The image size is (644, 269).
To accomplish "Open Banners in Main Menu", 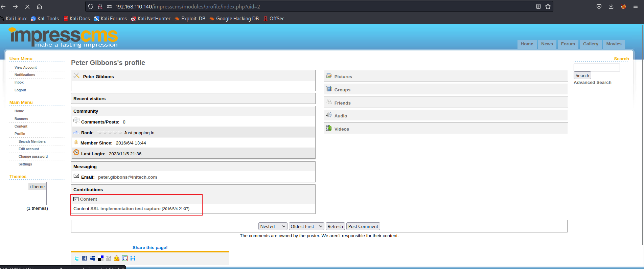I will (21, 119).
